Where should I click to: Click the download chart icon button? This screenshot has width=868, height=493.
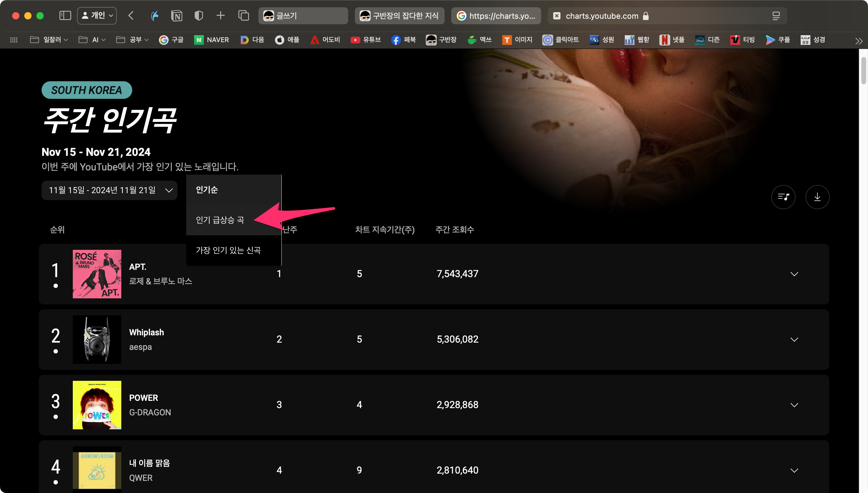point(817,197)
